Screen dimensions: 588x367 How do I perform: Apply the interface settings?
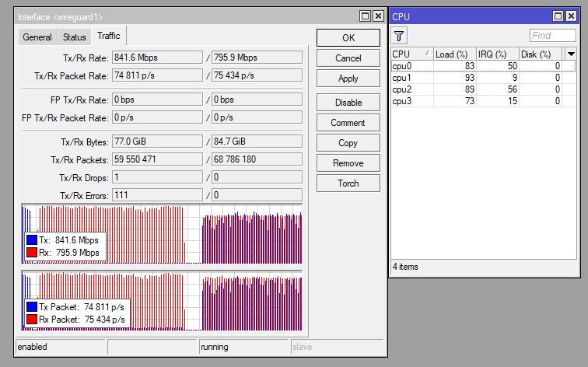[348, 79]
